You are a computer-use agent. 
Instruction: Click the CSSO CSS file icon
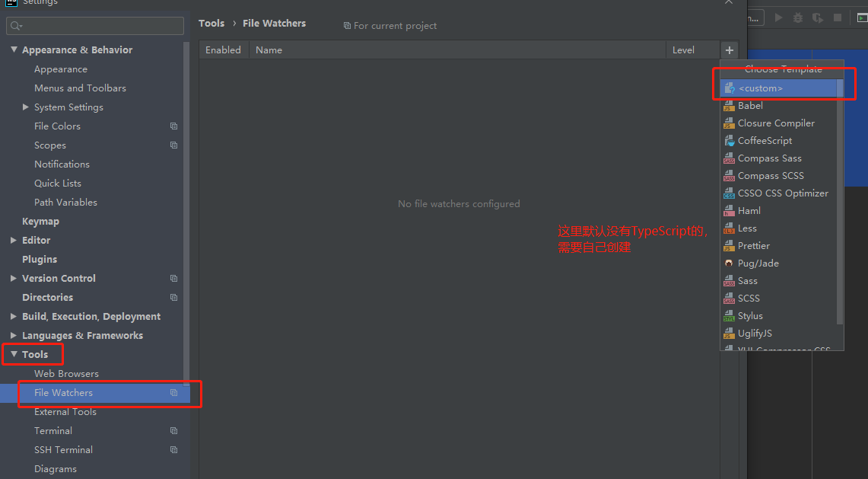729,193
